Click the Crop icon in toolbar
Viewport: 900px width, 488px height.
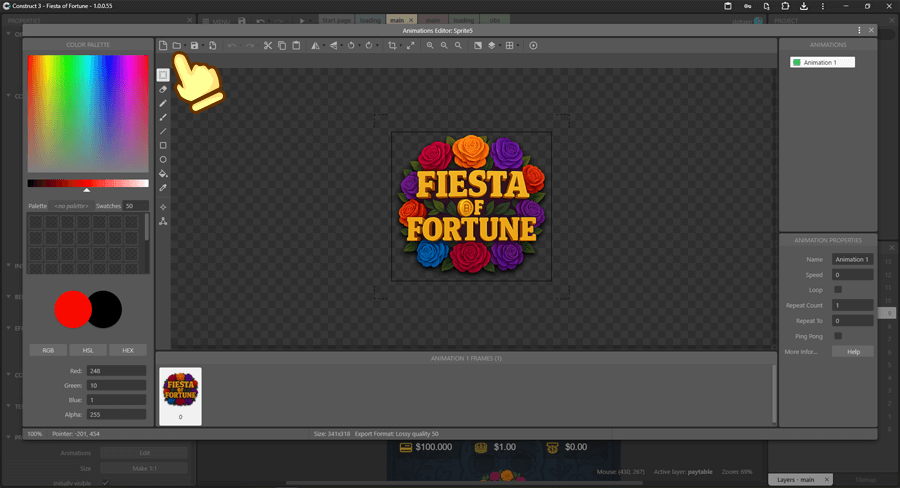pos(392,46)
